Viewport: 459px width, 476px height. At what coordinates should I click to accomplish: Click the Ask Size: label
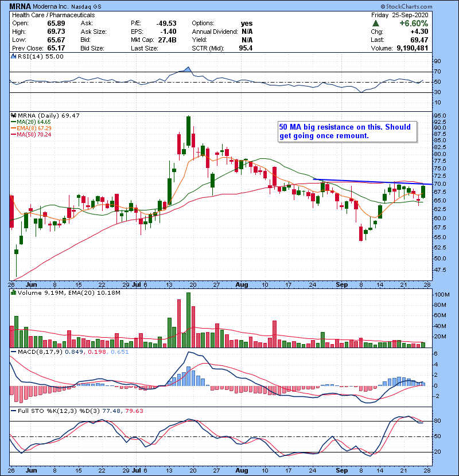point(94,32)
